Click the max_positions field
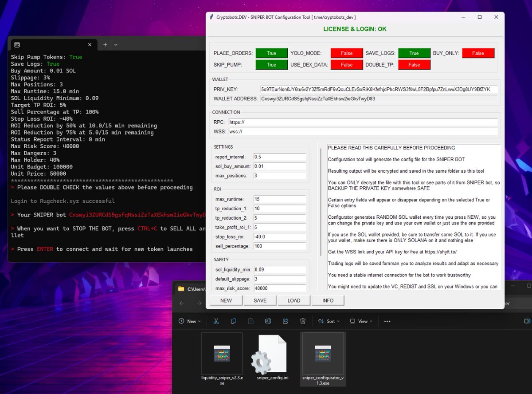This screenshot has height=394, width=532. [280, 176]
